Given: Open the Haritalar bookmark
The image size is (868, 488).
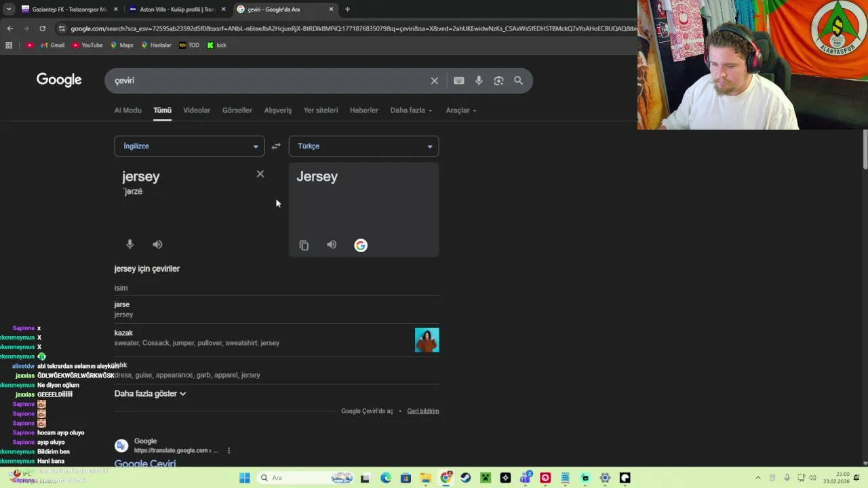Looking at the screenshot, I should [156, 45].
